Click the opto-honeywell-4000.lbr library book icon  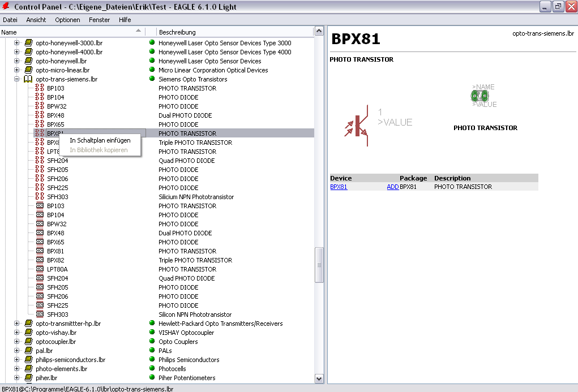(x=28, y=52)
